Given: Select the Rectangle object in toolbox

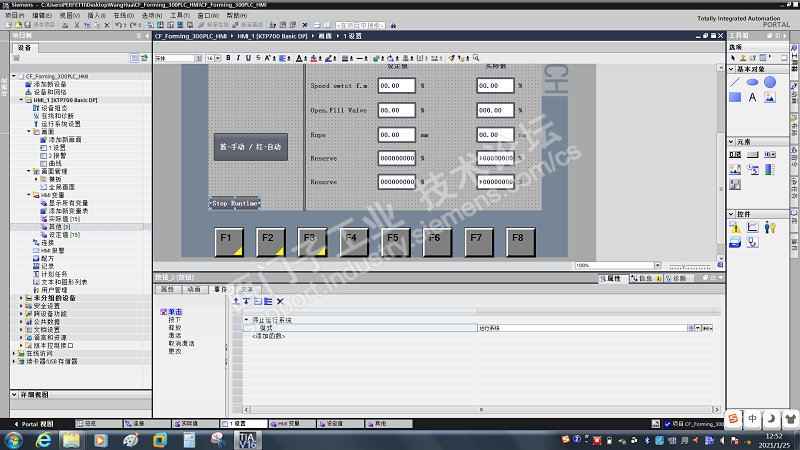Looking at the screenshot, I should (735, 97).
